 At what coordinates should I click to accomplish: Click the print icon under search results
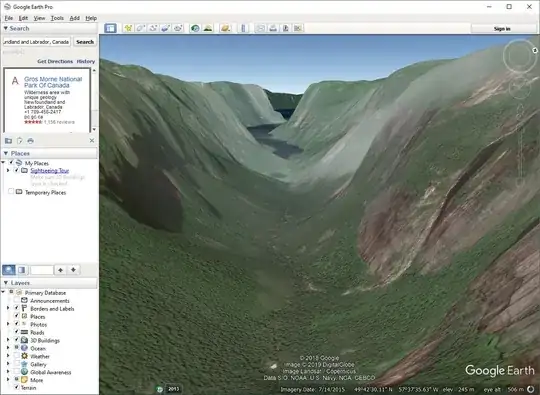(x=31, y=141)
